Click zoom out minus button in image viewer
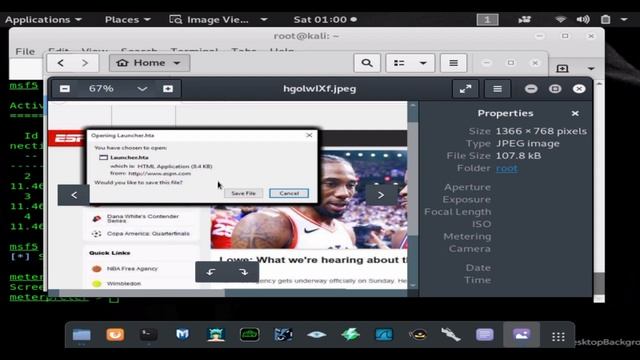 click(65, 89)
